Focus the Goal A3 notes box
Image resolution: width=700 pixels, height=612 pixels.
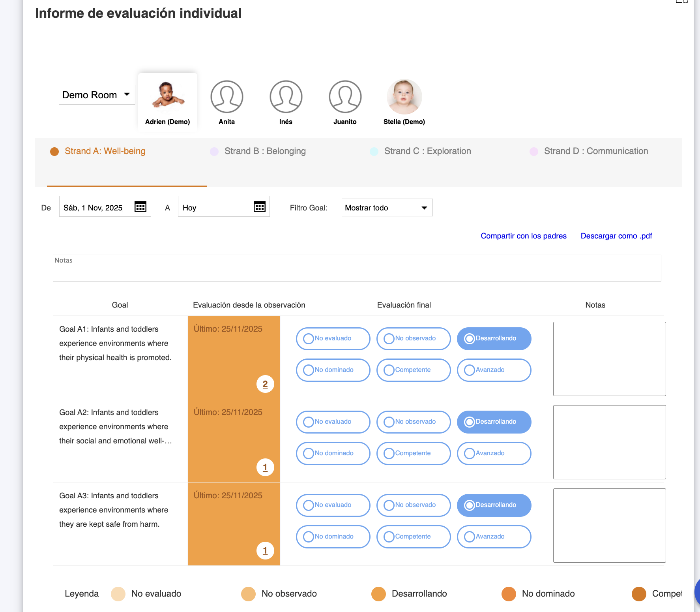point(609,526)
